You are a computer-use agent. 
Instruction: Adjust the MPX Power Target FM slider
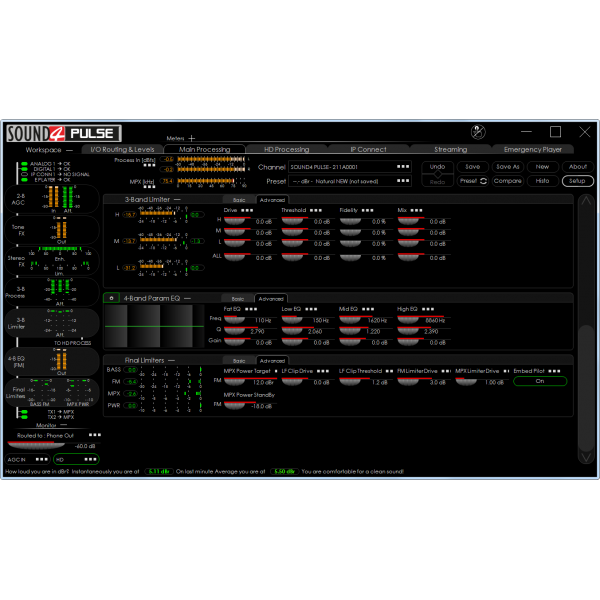tap(250, 381)
